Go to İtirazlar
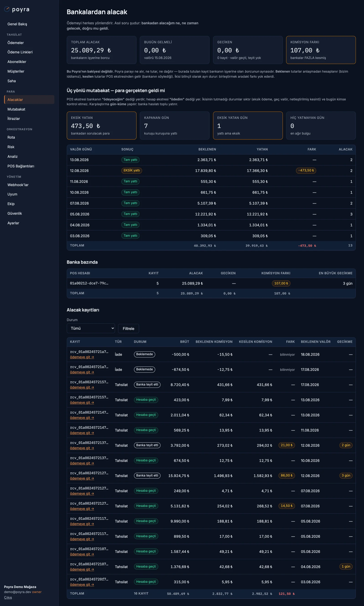Image resolution: width=364 pixels, height=606 pixels. tap(13, 119)
